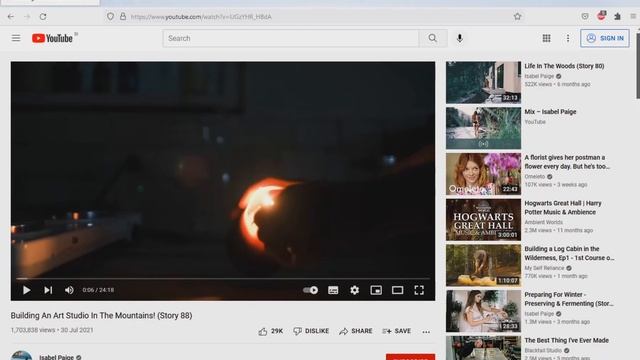Open Firefox application menu
The height and width of the screenshot is (360, 640).
[x=633, y=16]
